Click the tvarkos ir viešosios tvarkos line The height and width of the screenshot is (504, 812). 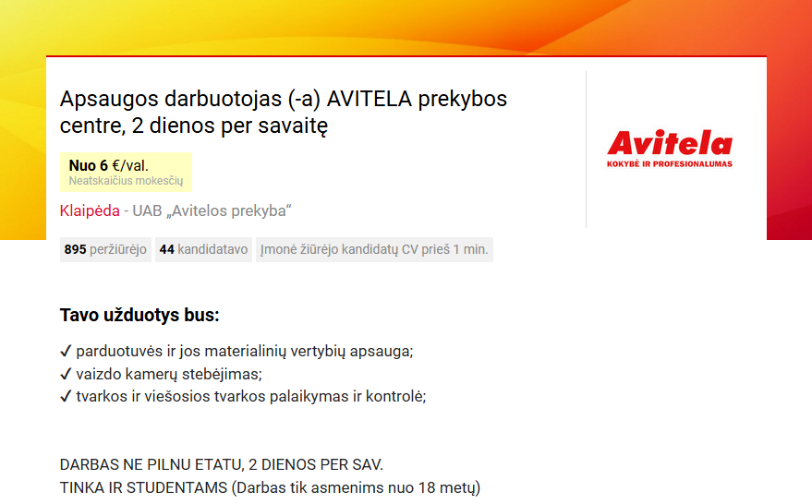tap(243, 396)
